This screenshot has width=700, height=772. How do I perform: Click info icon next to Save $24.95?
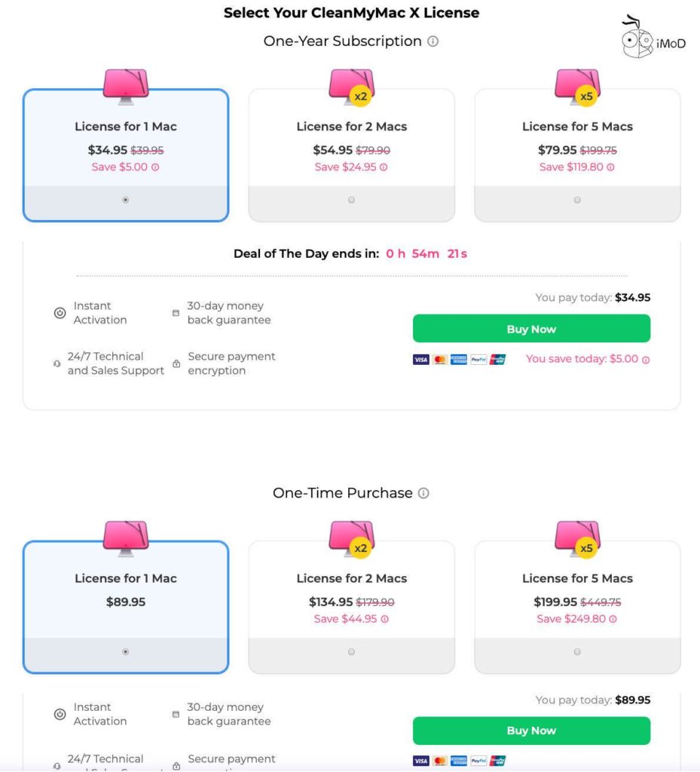tap(384, 167)
